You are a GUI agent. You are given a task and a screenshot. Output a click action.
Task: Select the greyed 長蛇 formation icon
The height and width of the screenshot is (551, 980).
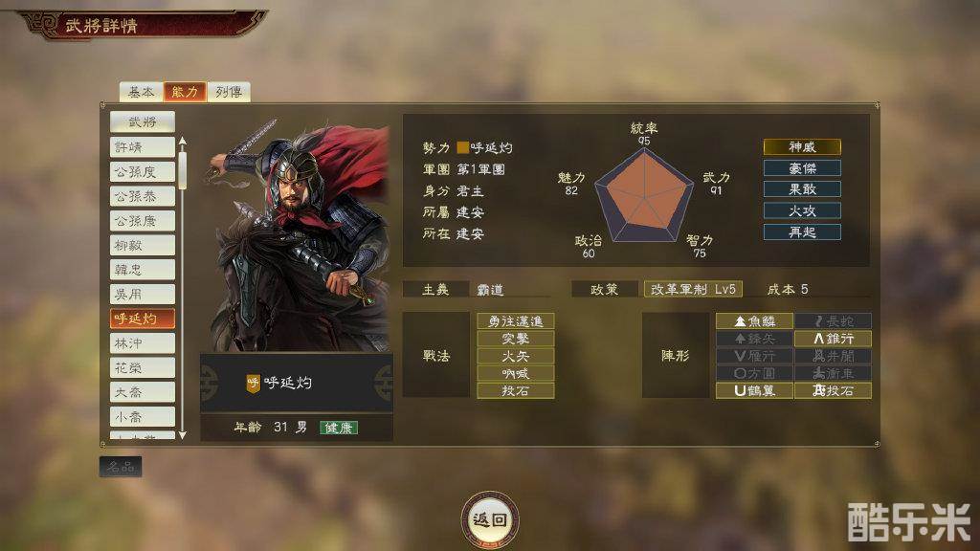[x=833, y=321]
